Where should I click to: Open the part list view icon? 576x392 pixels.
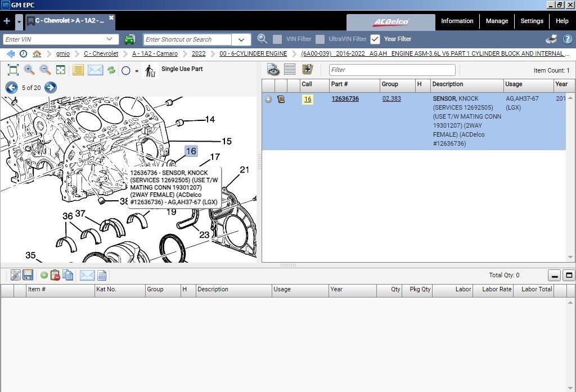click(x=290, y=70)
